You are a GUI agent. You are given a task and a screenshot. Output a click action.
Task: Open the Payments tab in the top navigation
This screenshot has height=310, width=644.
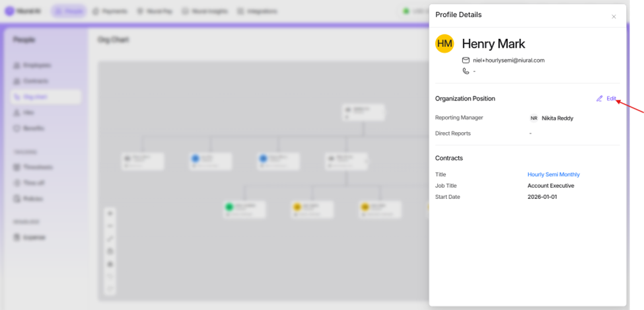[x=110, y=11]
